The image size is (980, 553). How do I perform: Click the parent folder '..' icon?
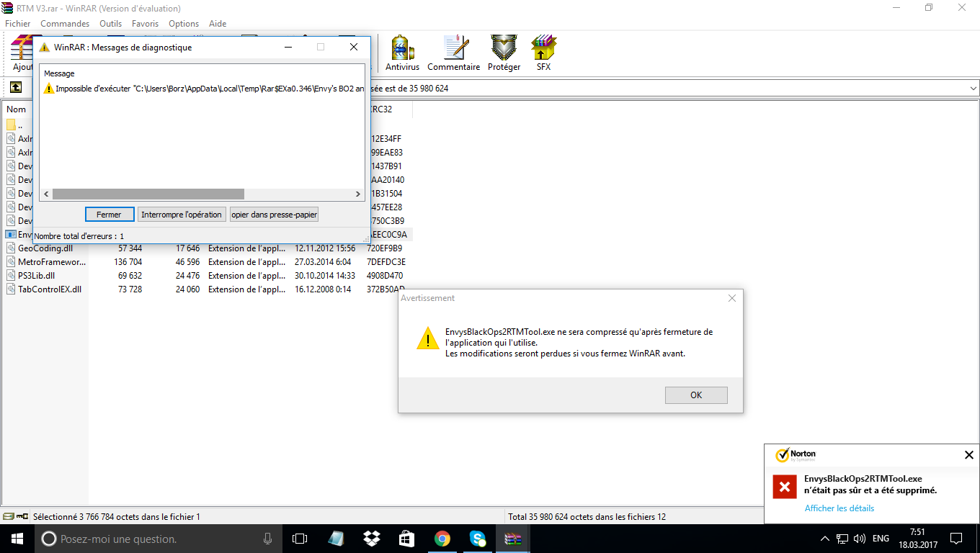(11, 125)
